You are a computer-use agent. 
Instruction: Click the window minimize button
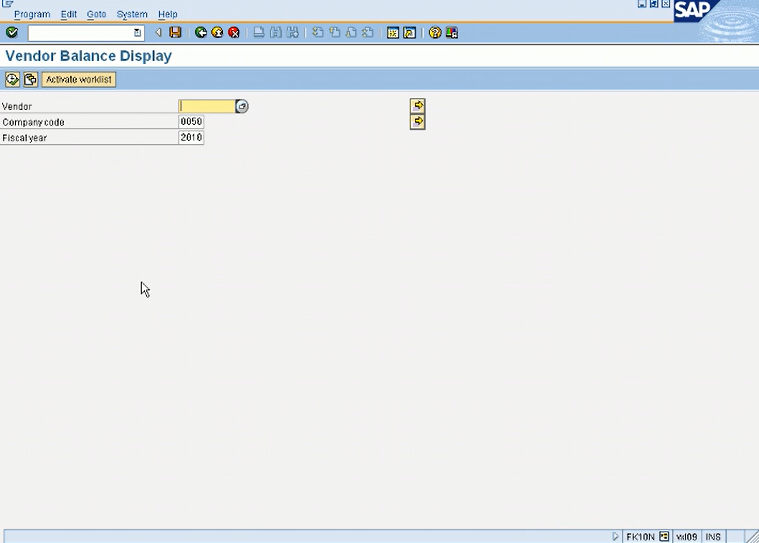(x=642, y=3)
